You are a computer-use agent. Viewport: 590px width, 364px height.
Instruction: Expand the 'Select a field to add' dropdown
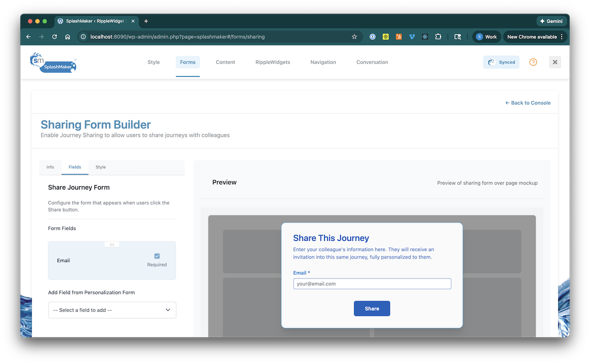tap(112, 310)
